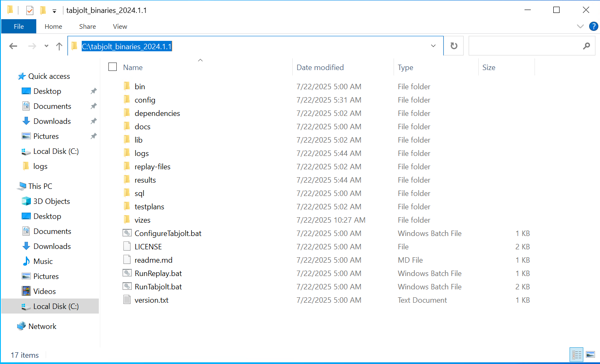The image size is (600, 364).
Task: Select Local Disk (C:) under This PC
Action: point(50,306)
